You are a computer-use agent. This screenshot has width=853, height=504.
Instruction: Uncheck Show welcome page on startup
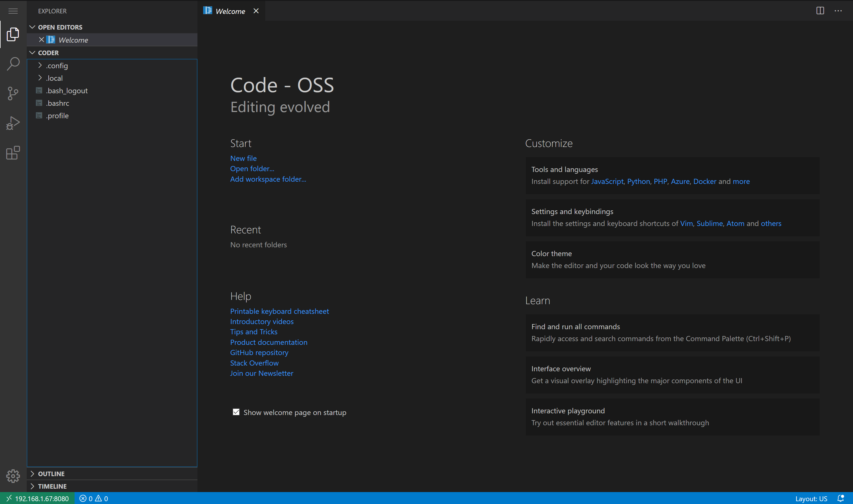click(x=236, y=412)
